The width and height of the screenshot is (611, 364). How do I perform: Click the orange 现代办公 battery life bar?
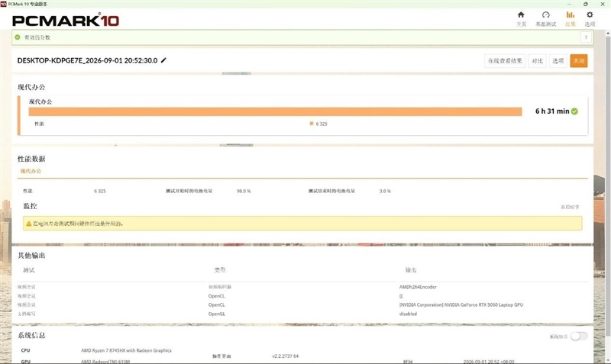[275, 111]
